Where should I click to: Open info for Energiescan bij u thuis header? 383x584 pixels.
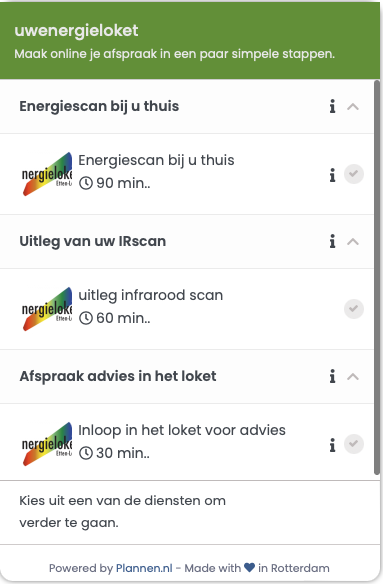[x=332, y=107]
